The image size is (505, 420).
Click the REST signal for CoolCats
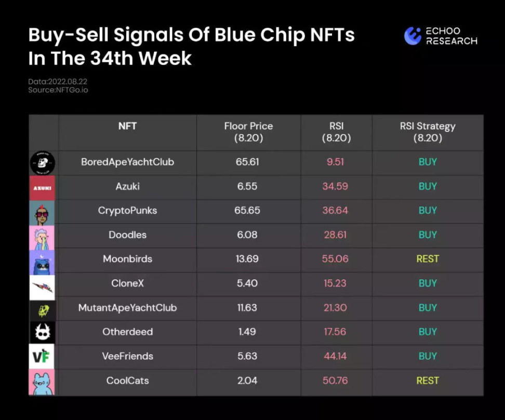[428, 381]
